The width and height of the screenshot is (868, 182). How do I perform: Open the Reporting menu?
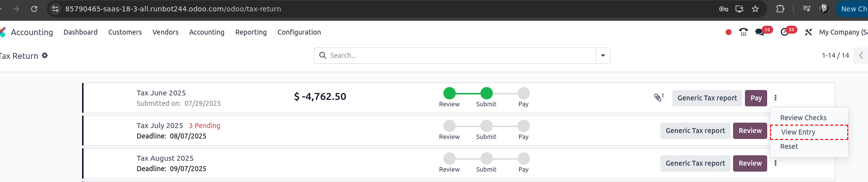click(251, 32)
